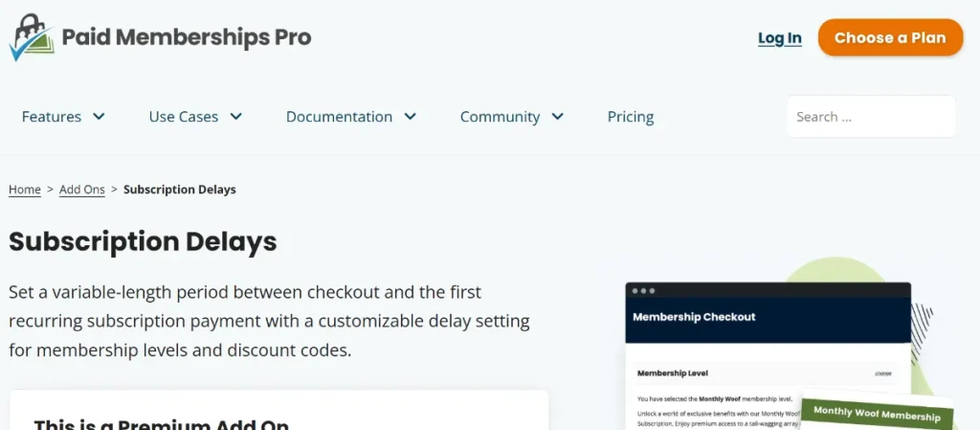Expand the Community chevron arrow

tap(558, 116)
